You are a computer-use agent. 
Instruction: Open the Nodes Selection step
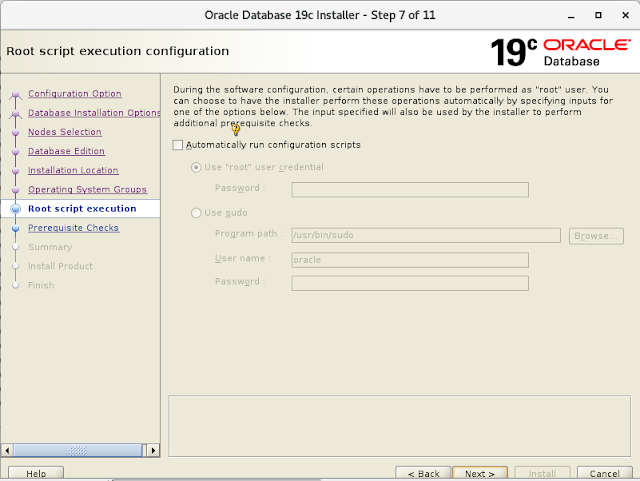65,132
